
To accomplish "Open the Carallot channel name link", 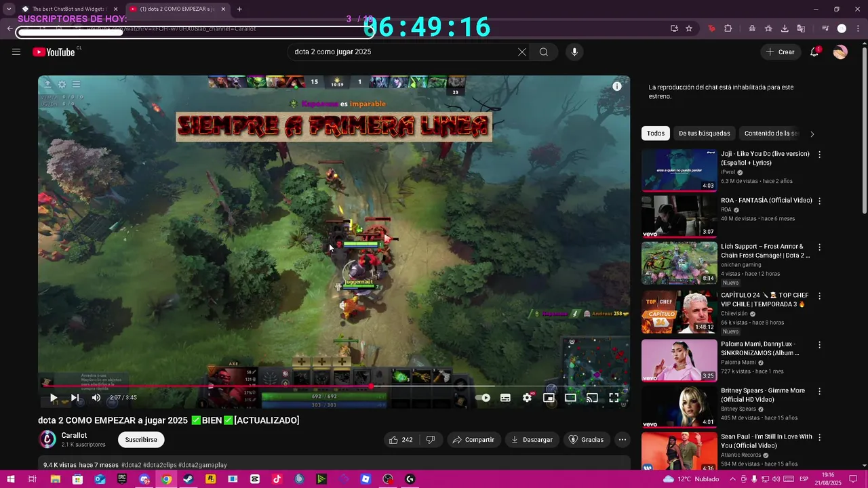I will (74, 435).
